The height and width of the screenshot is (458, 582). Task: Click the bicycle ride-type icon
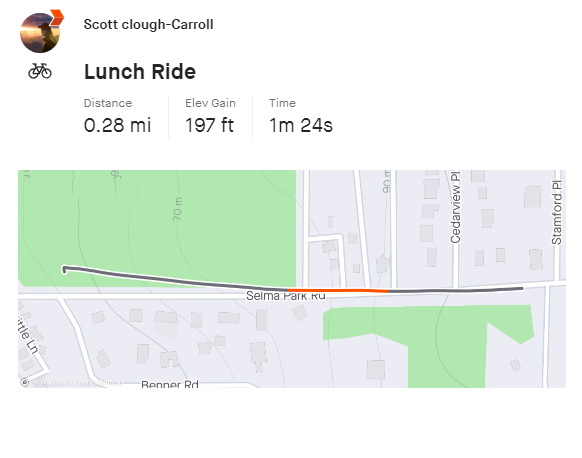tap(40, 71)
